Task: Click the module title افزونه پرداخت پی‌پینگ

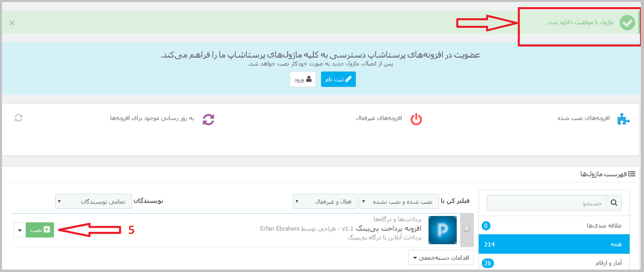Action: tap(388, 228)
